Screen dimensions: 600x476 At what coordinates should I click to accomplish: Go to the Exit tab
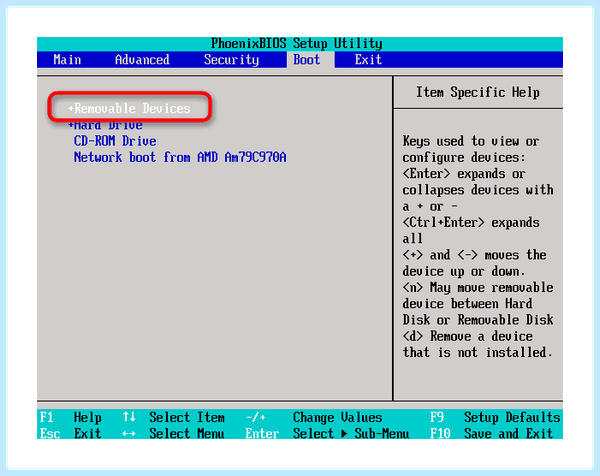(368, 60)
